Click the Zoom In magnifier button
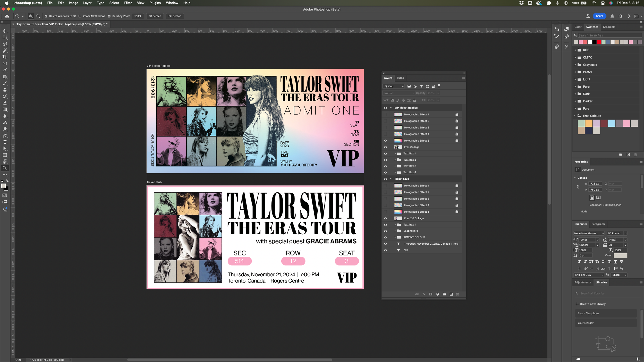This screenshot has width=644, height=362. [x=31, y=16]
